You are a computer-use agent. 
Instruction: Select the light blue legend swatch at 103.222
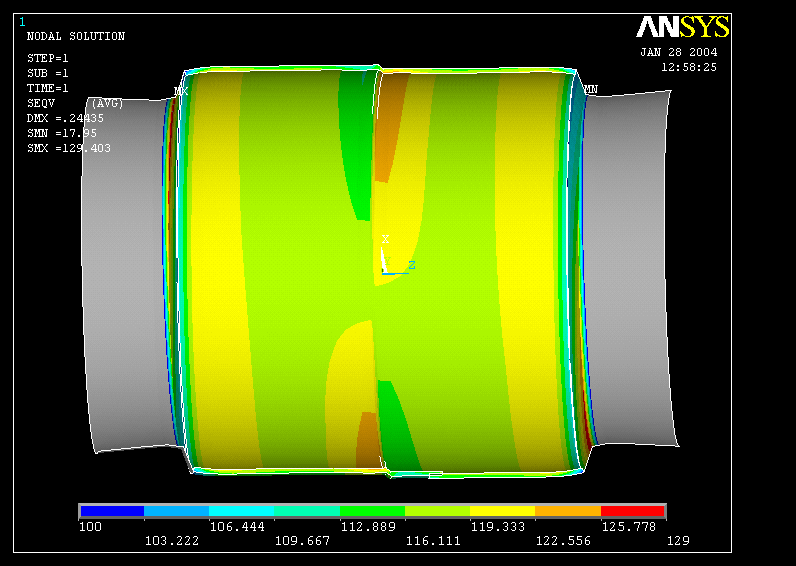click(x=177, y=511)
